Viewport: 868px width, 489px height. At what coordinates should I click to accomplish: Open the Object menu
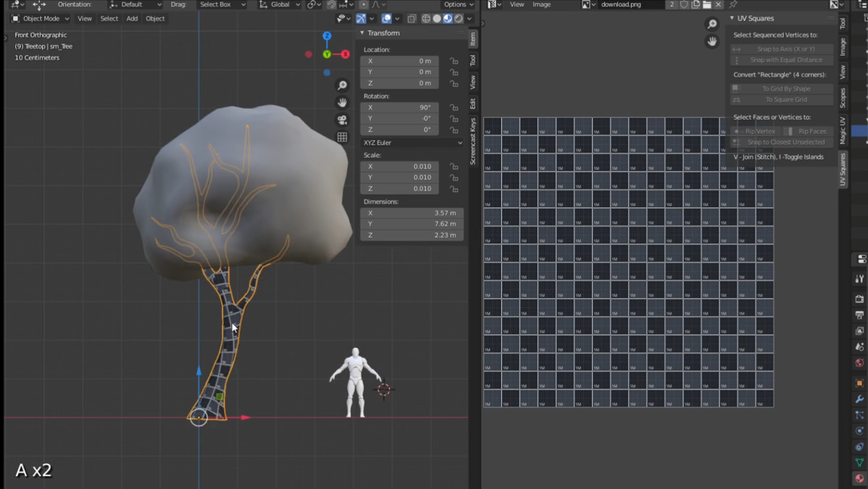(155, 19)
